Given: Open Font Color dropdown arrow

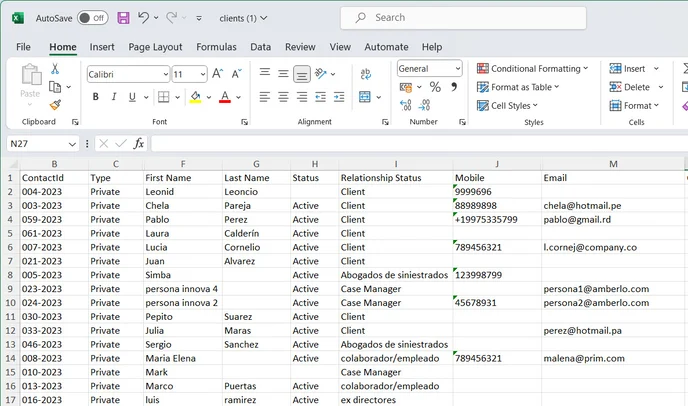Looking at the screenshot, I should coord(238,97).
